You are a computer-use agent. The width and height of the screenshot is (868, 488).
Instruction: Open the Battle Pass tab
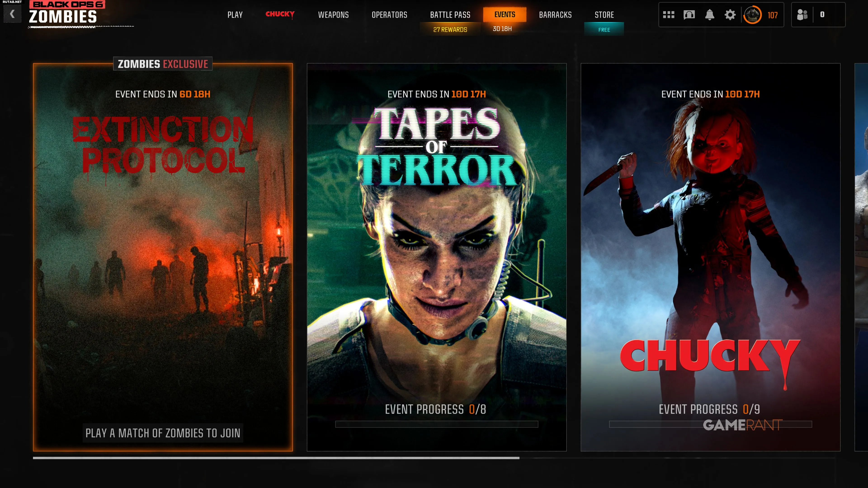[x=450, y=15]
